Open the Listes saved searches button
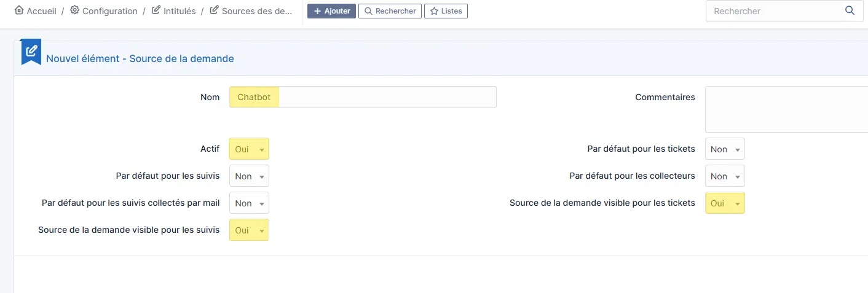 point(446,11)
